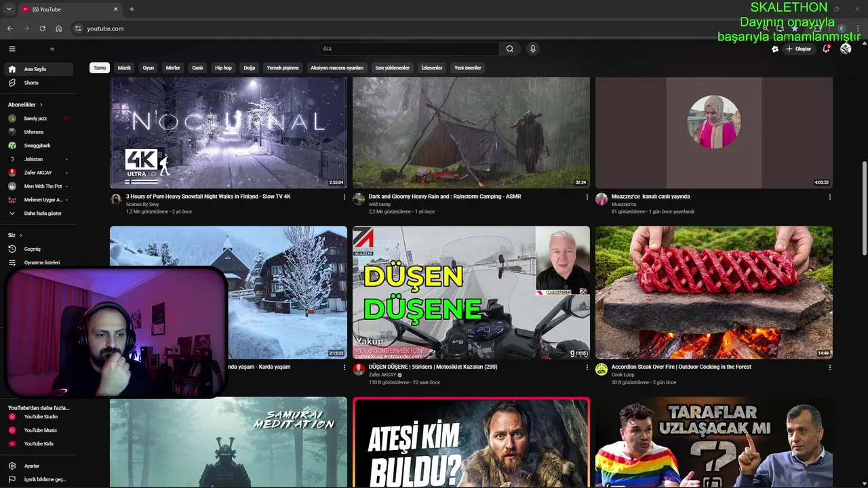The width and height of the screenshot is (868, 488).
Task: Open options menu for Karda yaşam video
Action: (x=344, y=367)
